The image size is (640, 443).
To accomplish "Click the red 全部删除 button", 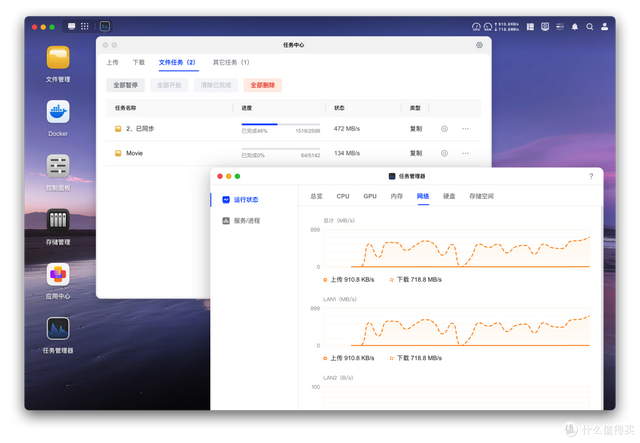I will pos(263,85).
